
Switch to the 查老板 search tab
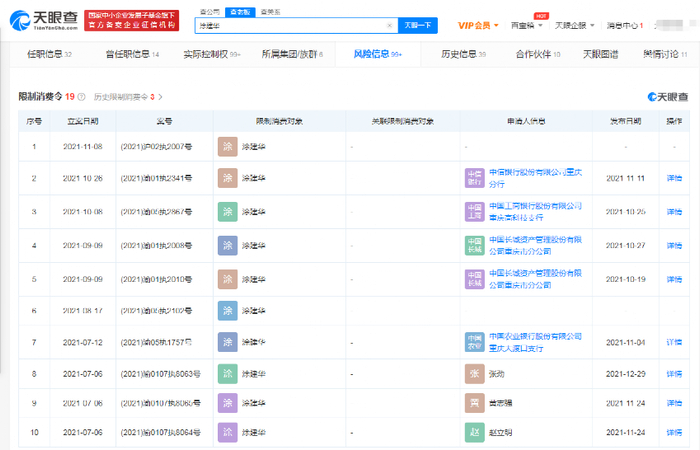point(239,11)
